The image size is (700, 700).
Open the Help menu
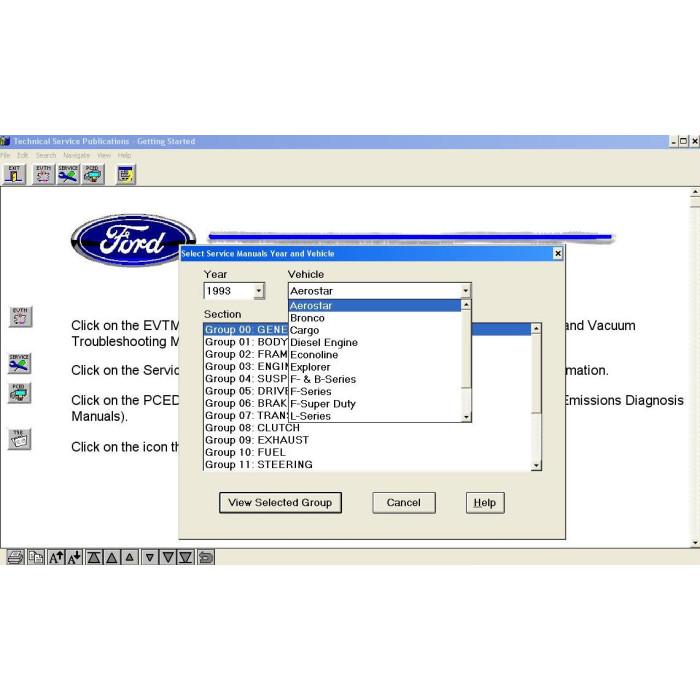(125, 155)
